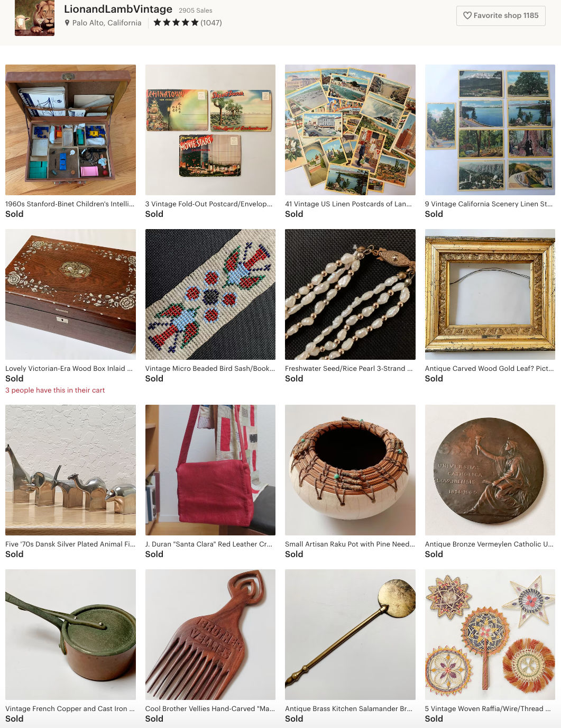View the Freshwater Seed/Rice Pearl necklace image

[350, 294]
